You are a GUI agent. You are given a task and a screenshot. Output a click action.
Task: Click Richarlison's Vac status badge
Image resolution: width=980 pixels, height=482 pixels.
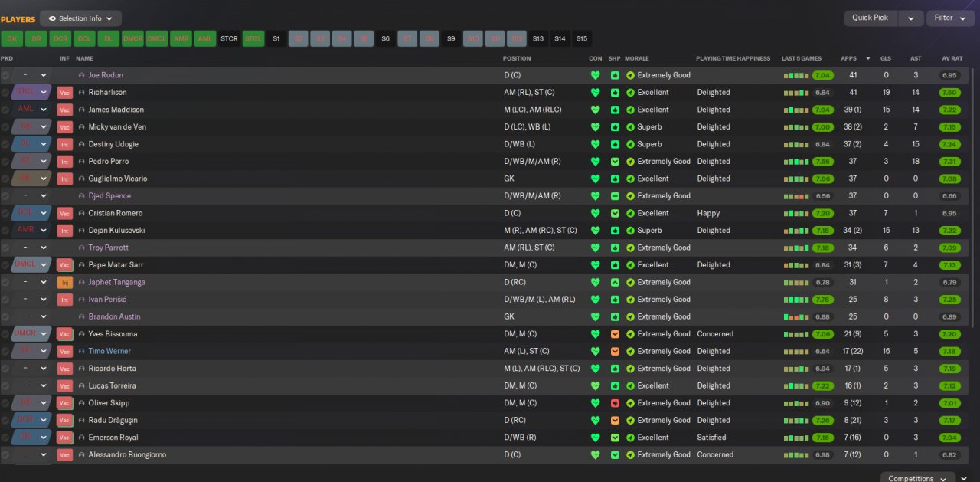pos(65,93)
